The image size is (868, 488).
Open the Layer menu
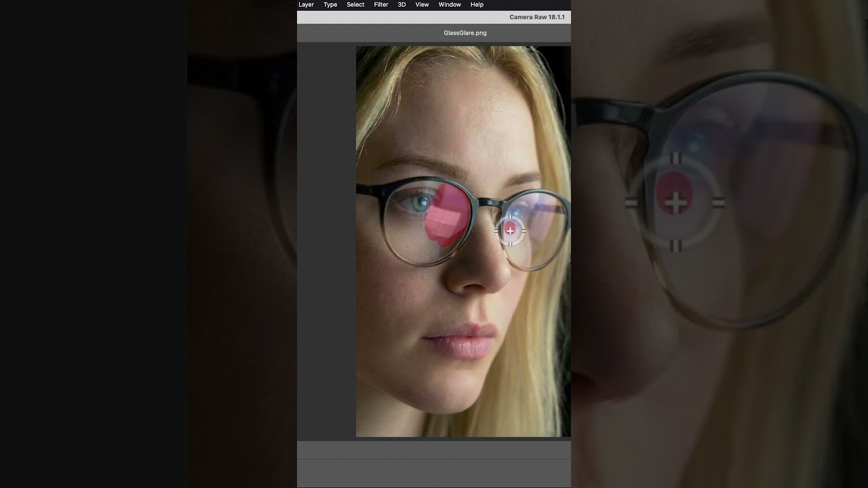click(x=306, y=5)
